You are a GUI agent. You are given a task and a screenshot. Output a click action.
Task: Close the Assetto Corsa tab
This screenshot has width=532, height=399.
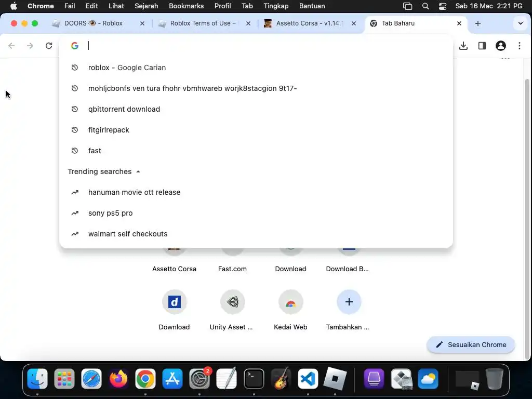[x=354, y=23]
